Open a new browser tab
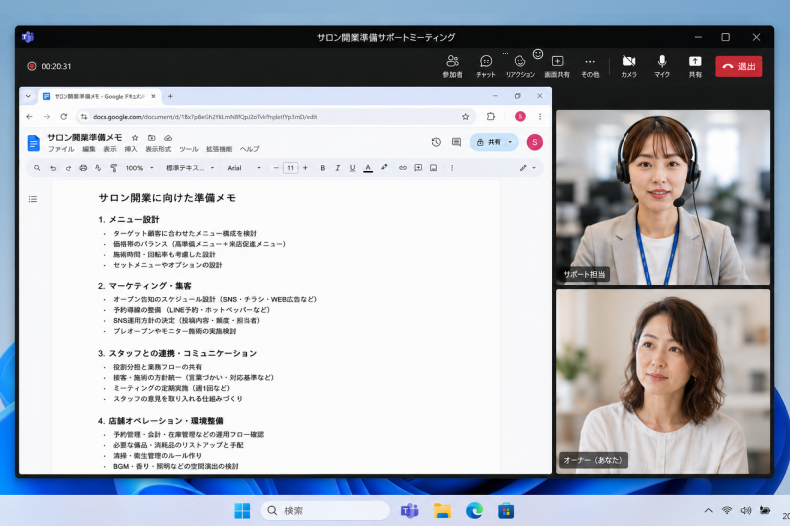Viewport: 790px width, 526px height. coord(170,96)
